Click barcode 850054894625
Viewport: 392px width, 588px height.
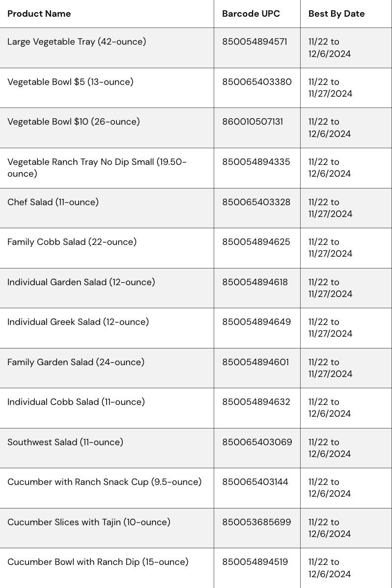pos(256,242)
